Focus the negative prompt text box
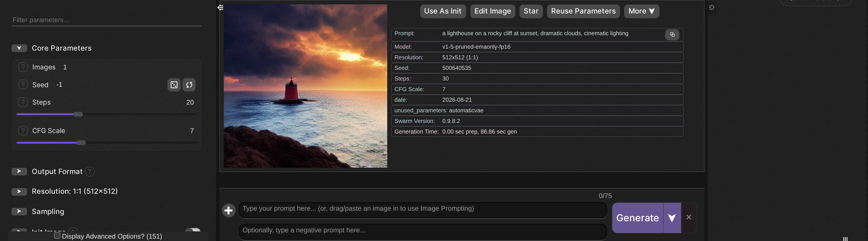 (422, 232)
